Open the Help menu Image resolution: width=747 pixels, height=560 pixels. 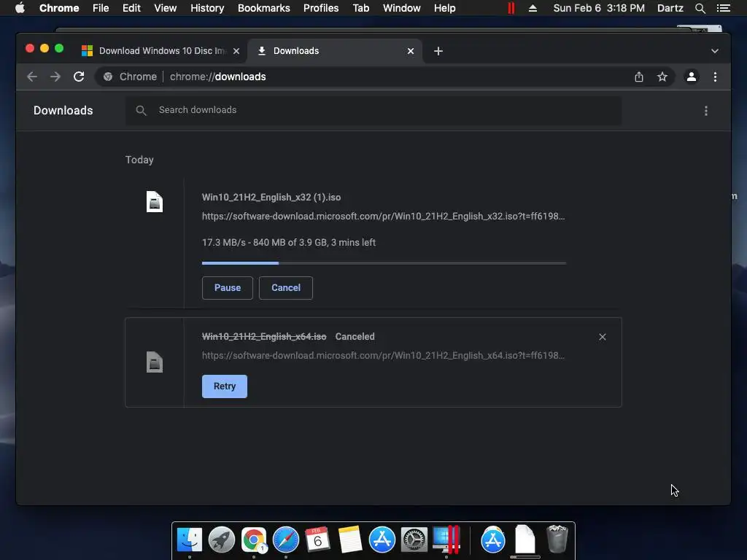(x=444, y=8)
